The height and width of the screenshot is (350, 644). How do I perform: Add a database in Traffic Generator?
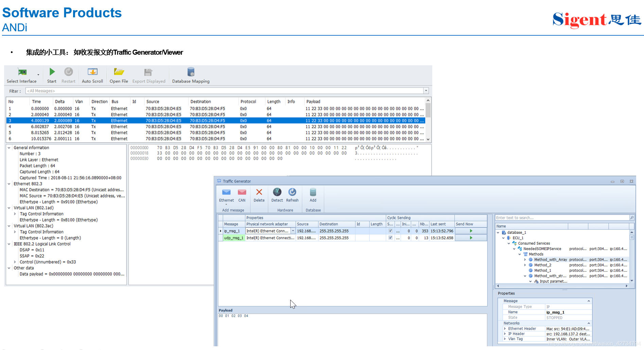pyautogui.click(x=313, y=192)
